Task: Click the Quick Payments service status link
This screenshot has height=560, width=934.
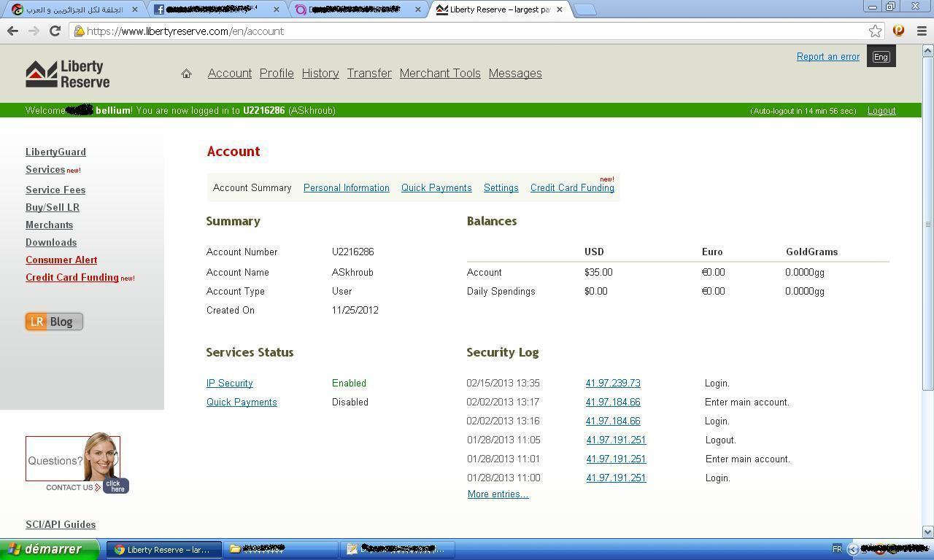Action: coord(242,402)
